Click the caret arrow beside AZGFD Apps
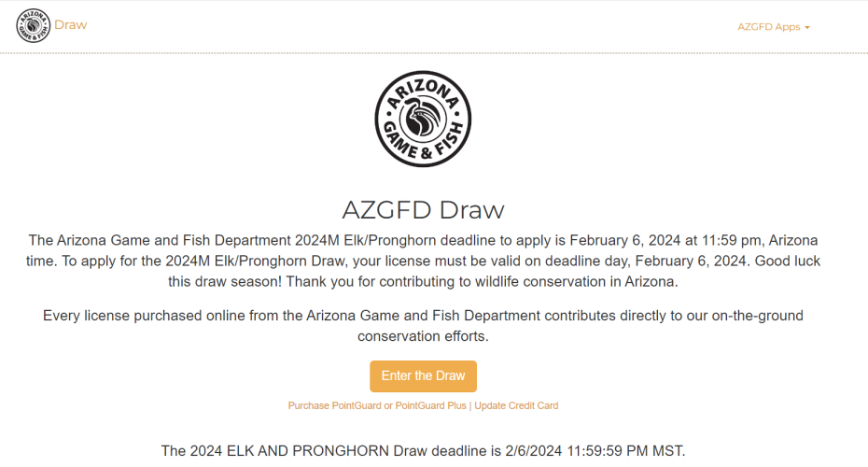868x467 pixels. coord(807,27)
